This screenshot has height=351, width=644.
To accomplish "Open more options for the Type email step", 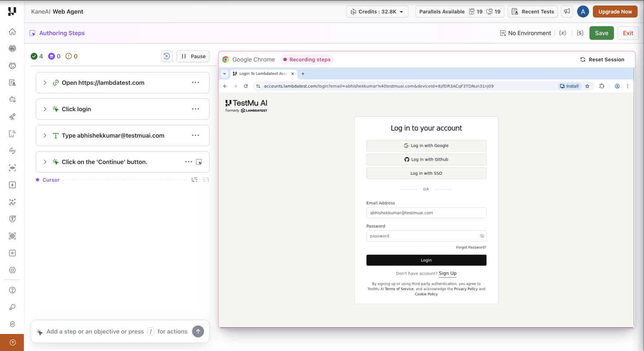I will pyautogui.click(x=195, y=135).
